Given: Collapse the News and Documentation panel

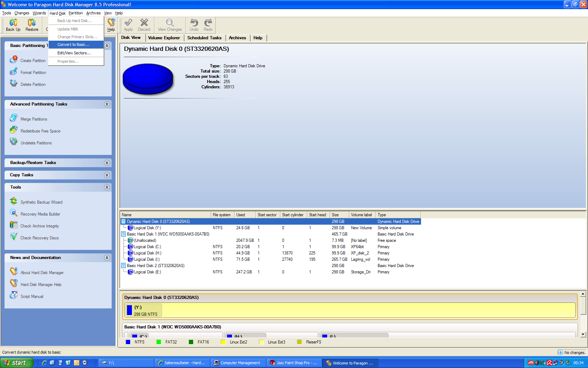Looking at the screenshot, I should (107, 258).
